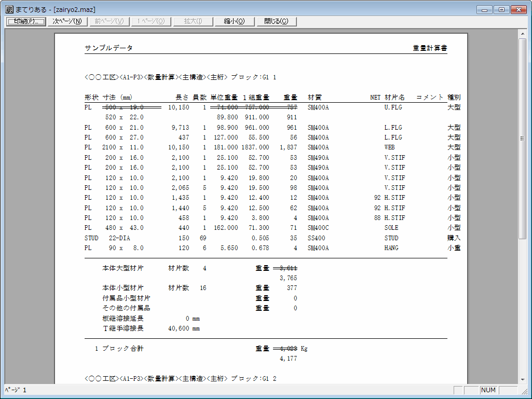Close the window with red X button
Screen dimensions: 532x399
click(519, 9)
